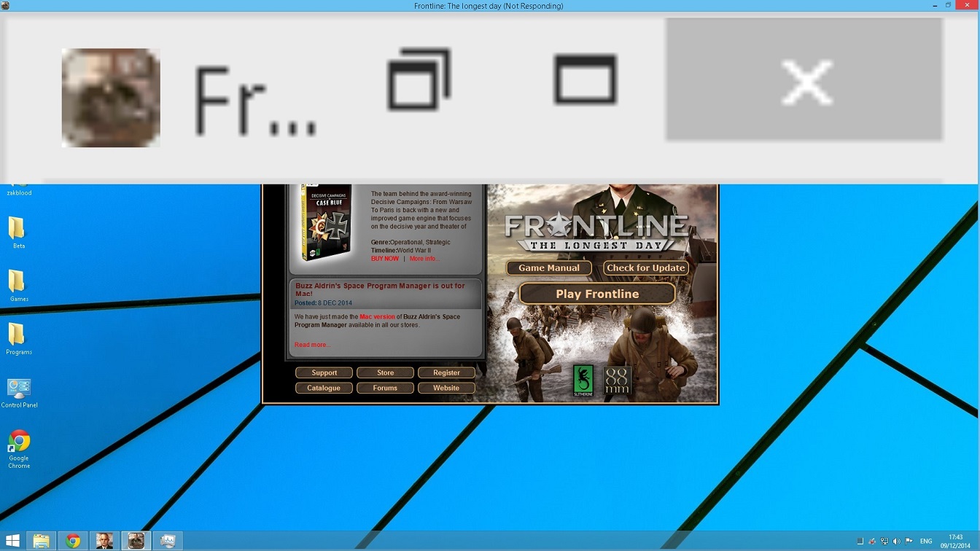Click the 'Genre:Operational, Strategic' text

[x=411, y=242]
